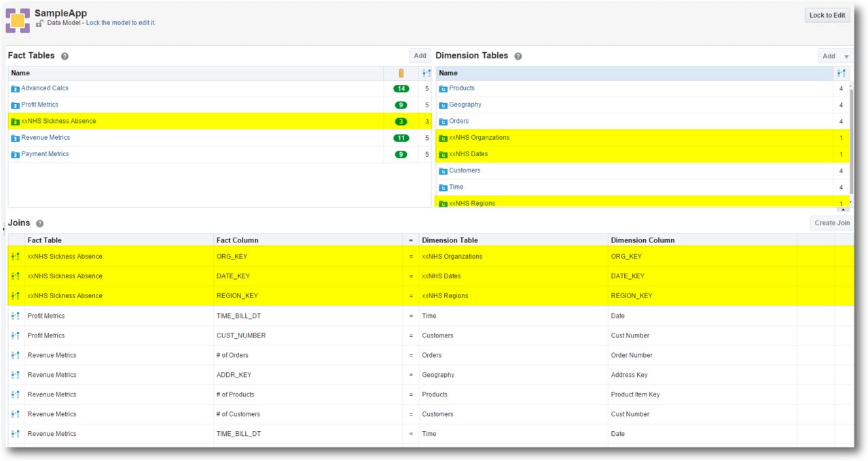Select 'Address Key' dimension column cell
Image resolution: width=868 pixels, height=461 pixels.
click(x=702, y=375)
